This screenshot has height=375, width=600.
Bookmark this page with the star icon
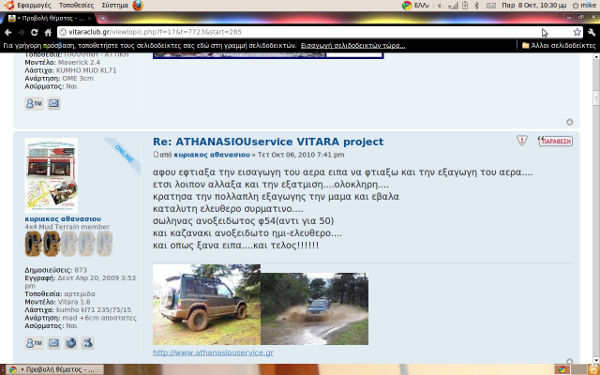click(577, 33)
